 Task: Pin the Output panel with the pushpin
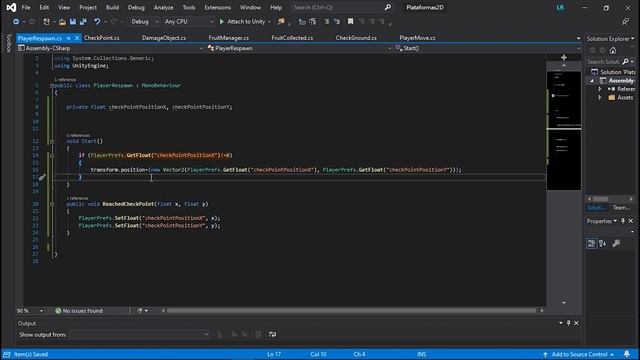click(x=569, y=323)
